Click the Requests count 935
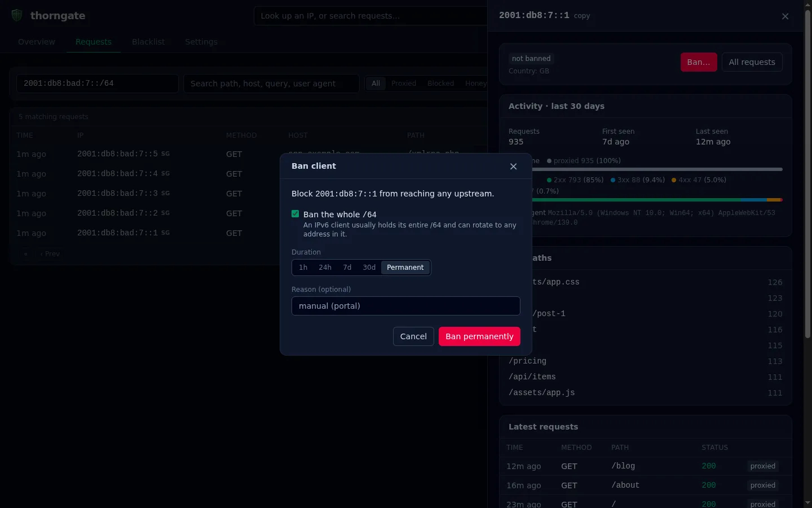The width and height of the screenshot is (812, 508). 516,142
